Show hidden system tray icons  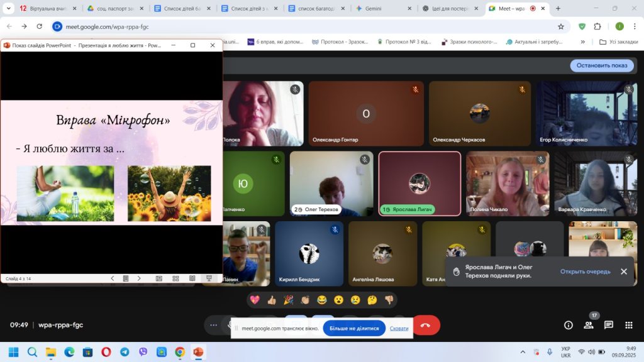click(523, 352)
